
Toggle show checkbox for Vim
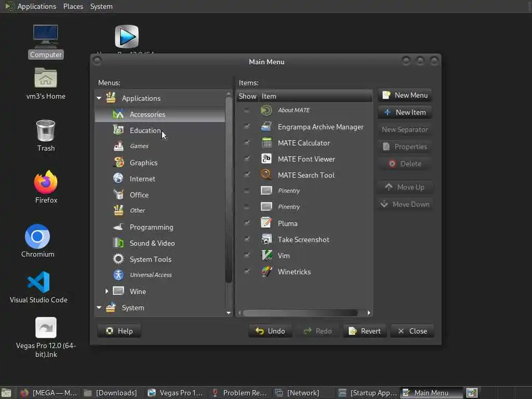click(x=247, y=256)
